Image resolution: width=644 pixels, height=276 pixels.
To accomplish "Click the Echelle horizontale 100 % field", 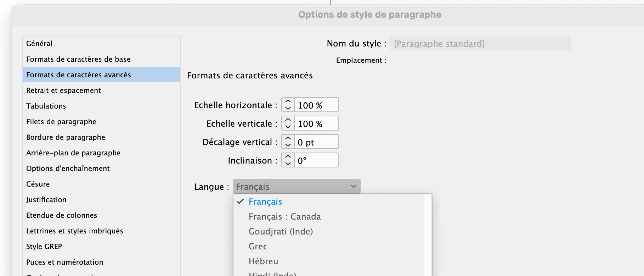I will 316,105.
